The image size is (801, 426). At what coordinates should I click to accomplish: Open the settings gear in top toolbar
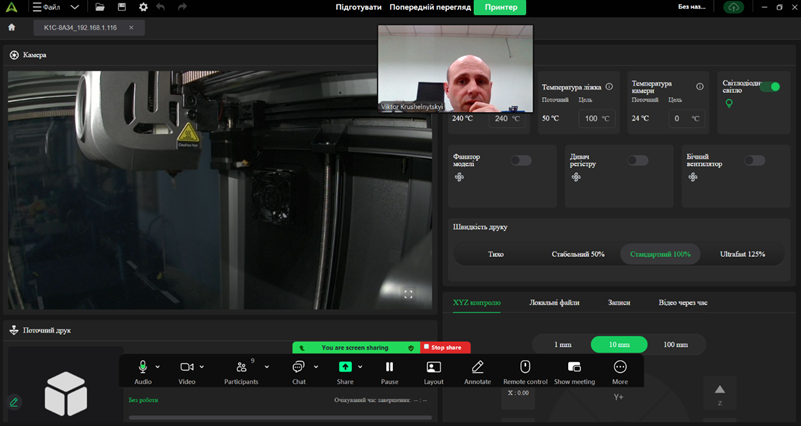(143, 7)
